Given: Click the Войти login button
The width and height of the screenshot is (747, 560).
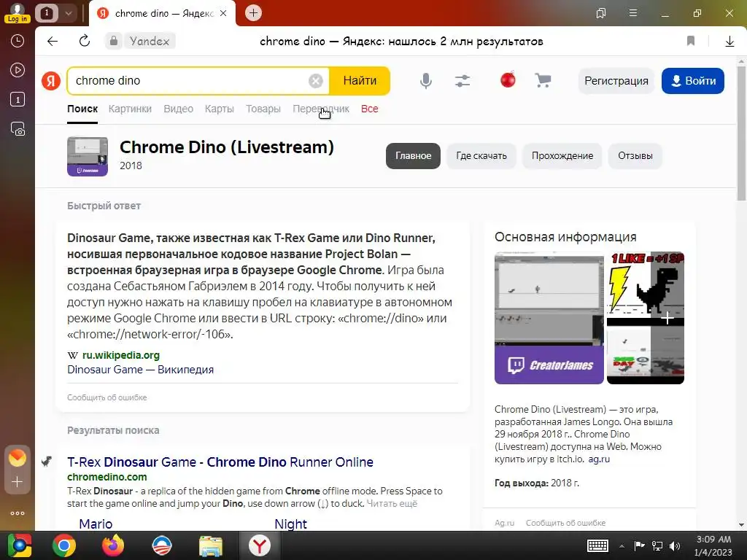Looking at the screenshot, I should click(693, 81).
